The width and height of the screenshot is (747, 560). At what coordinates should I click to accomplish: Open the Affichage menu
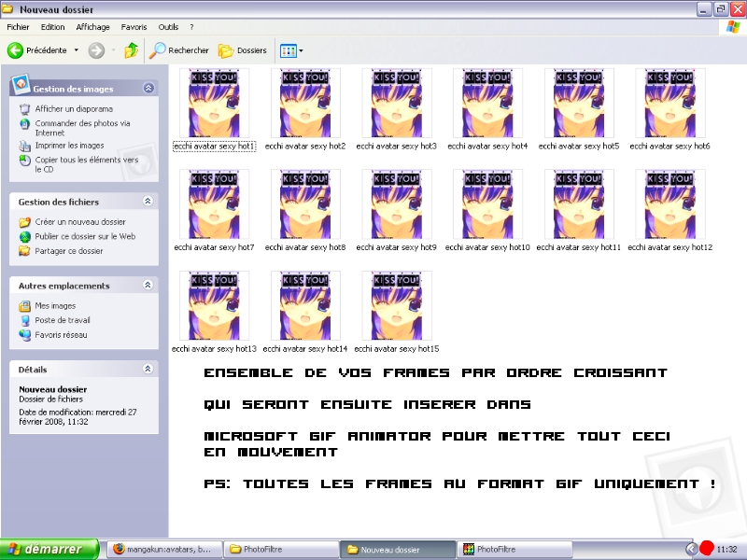92,27
